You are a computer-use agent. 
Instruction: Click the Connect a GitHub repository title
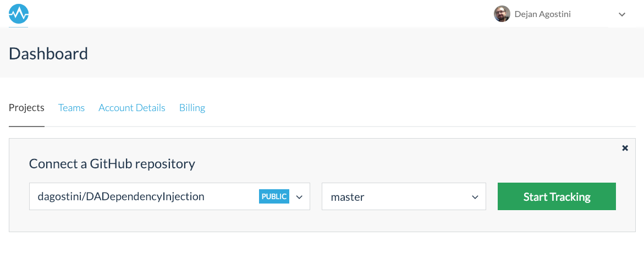coord(112,163)
